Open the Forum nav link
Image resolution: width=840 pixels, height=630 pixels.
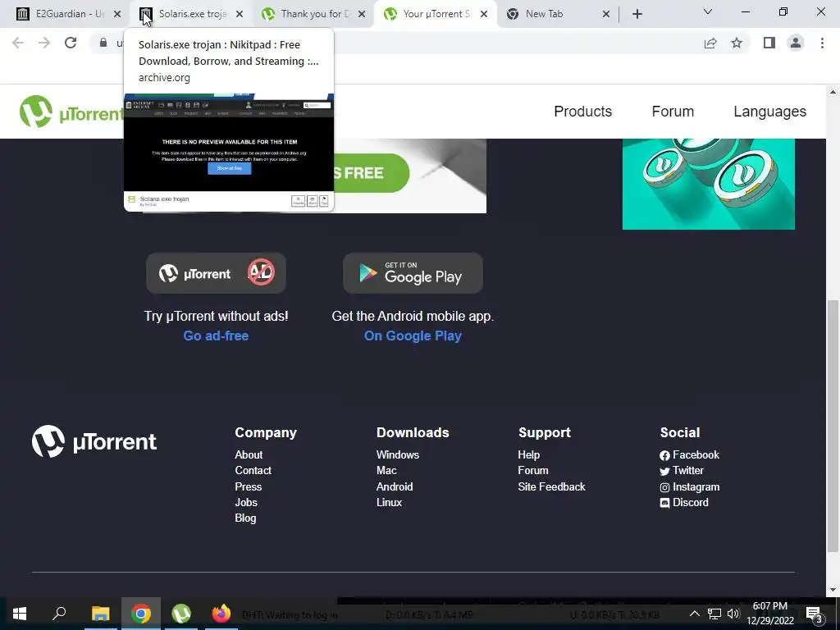(x=673, y=112)
